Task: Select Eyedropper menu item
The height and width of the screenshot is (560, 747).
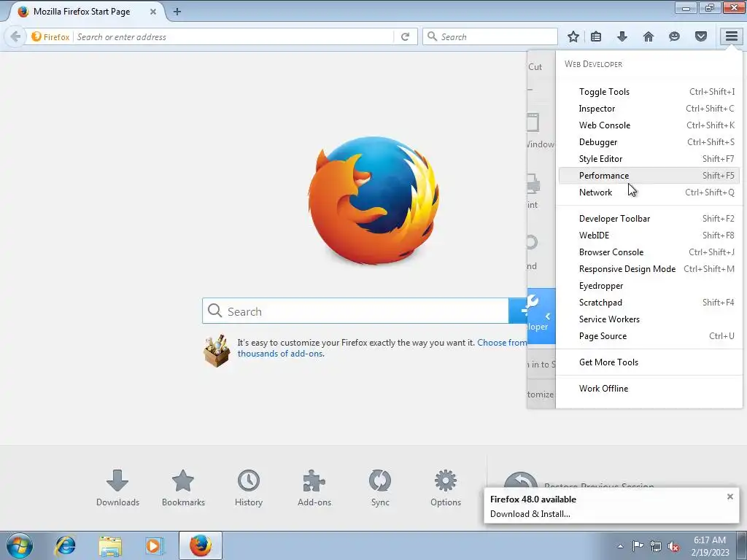Action: pos(649,286)
